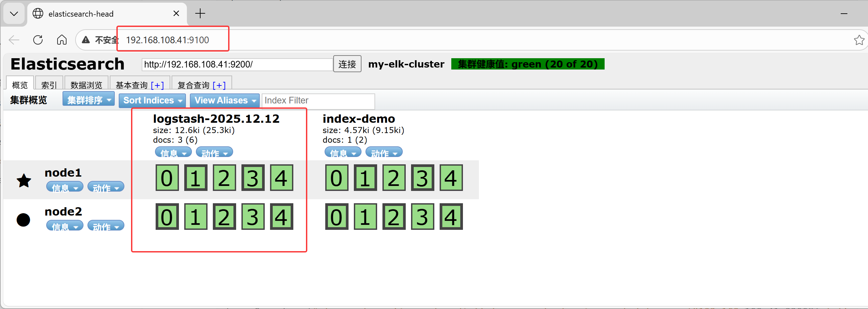The image size is (868, 309).
Task: Click logstash-2025.12.12 shard 0 on node1
Action: point(167,178)
